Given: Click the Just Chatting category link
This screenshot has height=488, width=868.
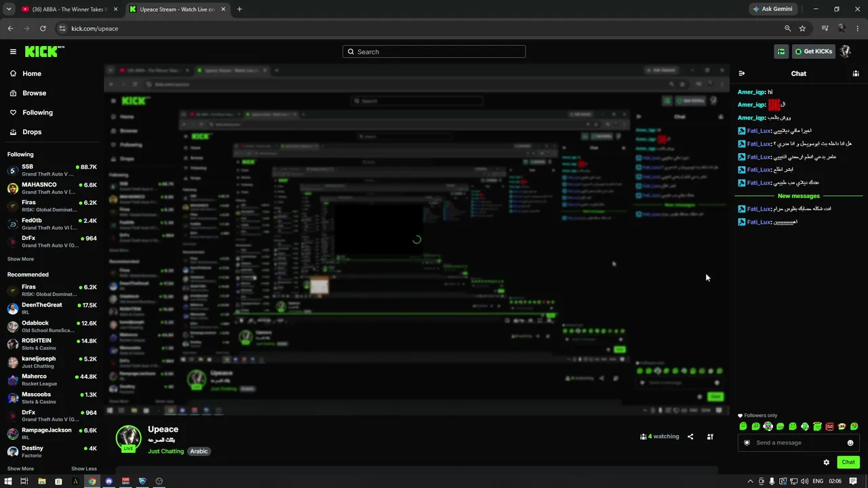Looking at the screenshot, I should point(165,451).
